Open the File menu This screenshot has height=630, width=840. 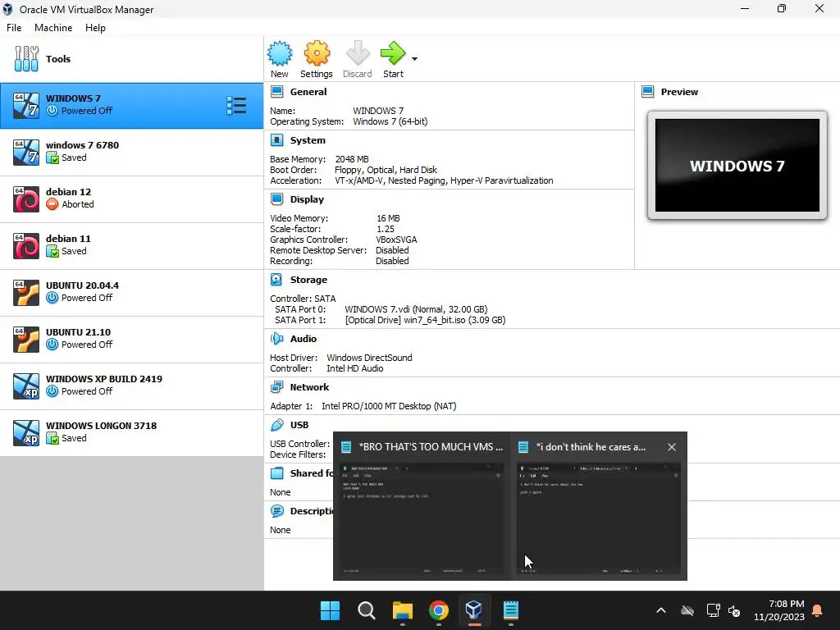(x=14, y=28)
